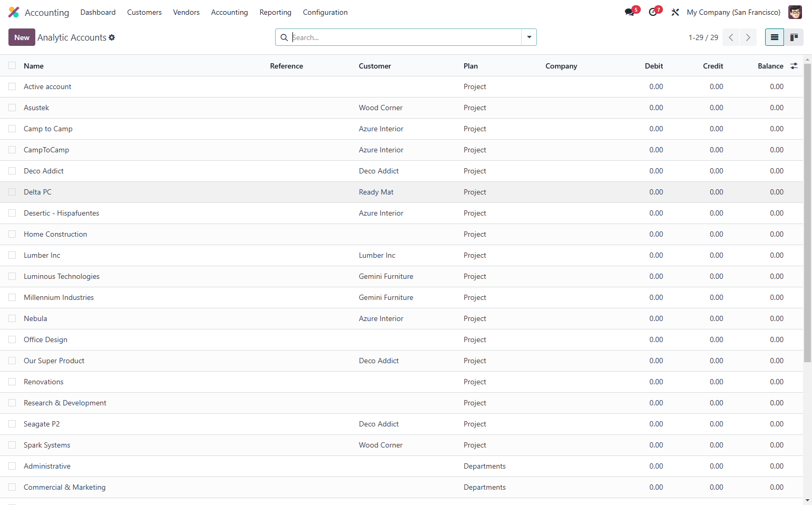
Task: Open the Configuration menu
Action: pyautogui.click(x=325, y=12)
